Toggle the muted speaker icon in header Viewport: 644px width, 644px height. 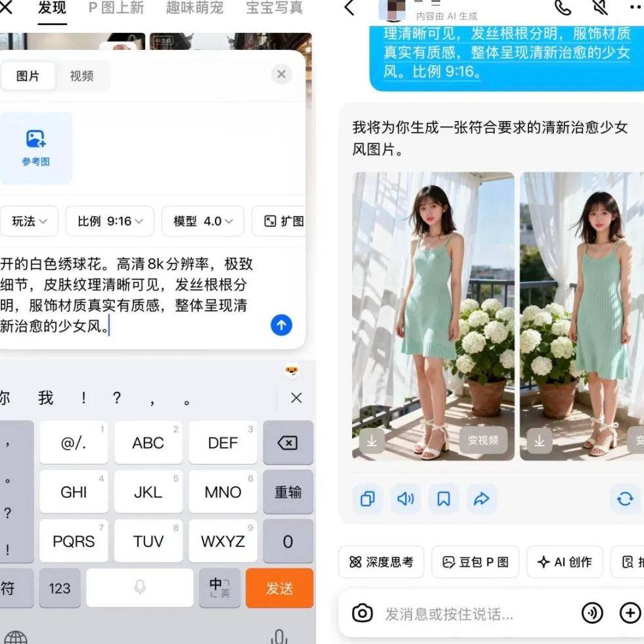599,8
